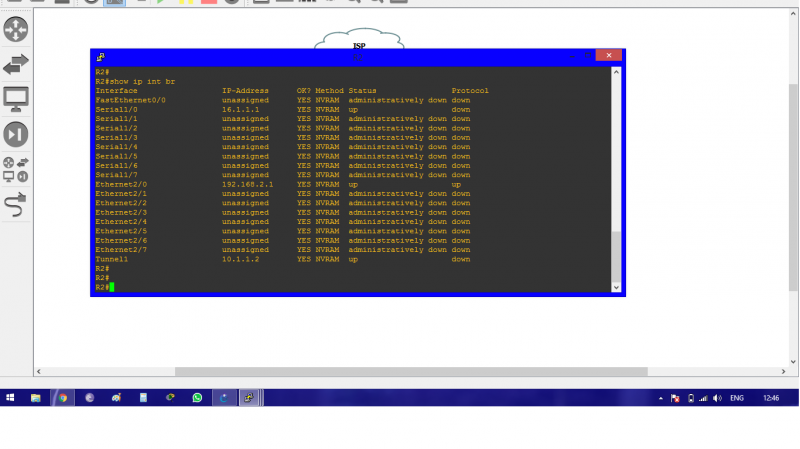Click the 'Serial1/3' interface name
The image size is (800, 449).
point(116,138)
